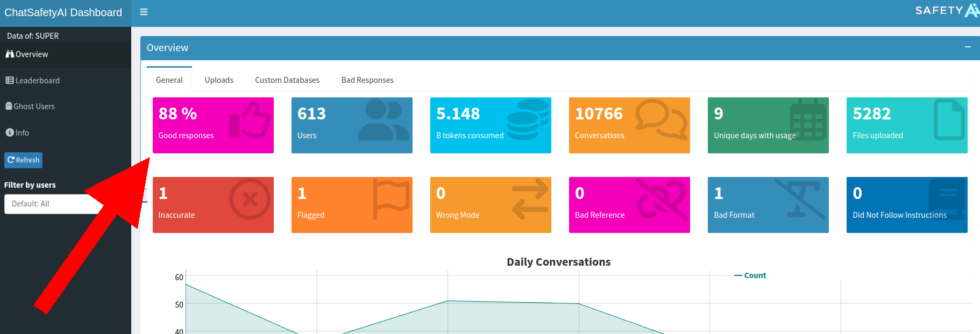Click the table icon beside Leaderboard
980x334 pixels.
pyautogui.click(x=10, y=80)
